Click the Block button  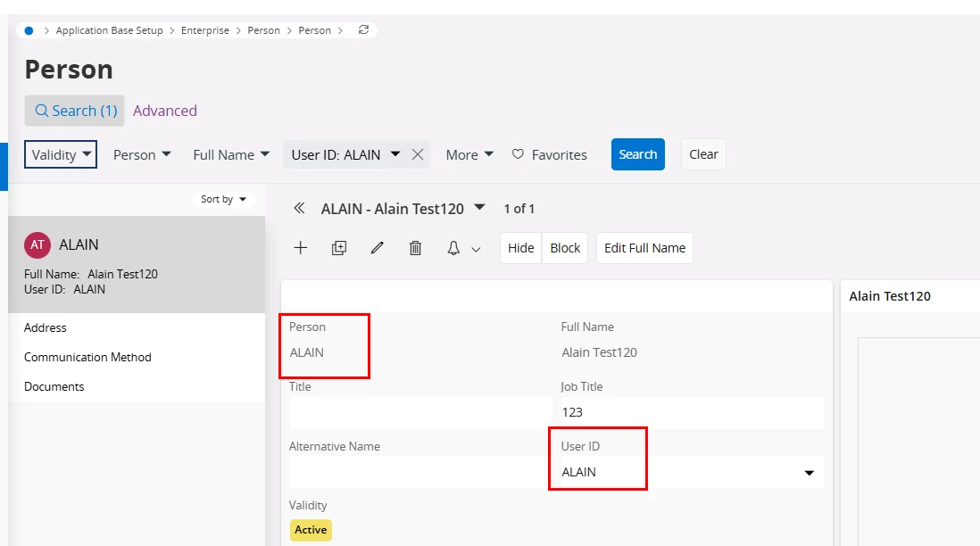click(565, 248)
